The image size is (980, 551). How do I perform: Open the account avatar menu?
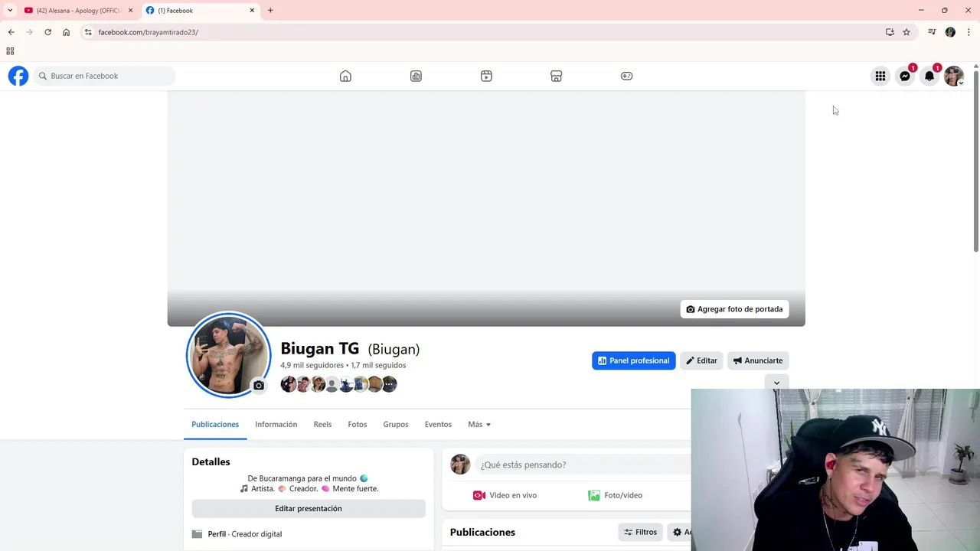[954, 76]
